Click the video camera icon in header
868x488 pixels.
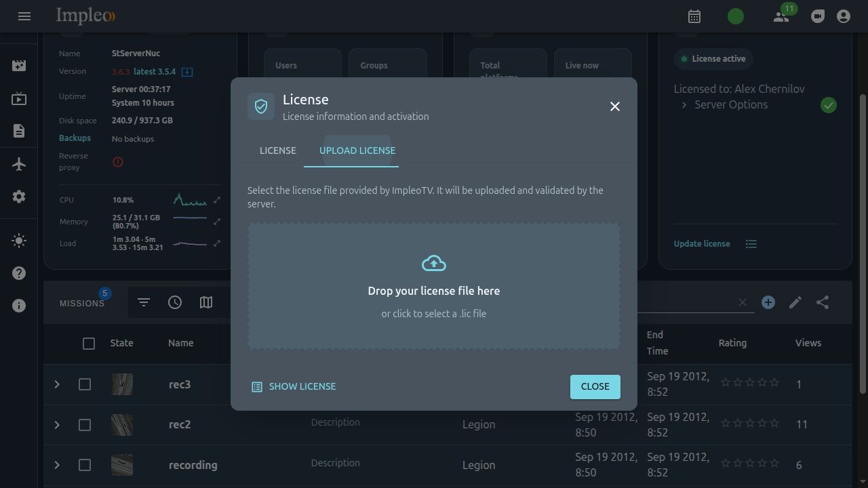[818, 16]
